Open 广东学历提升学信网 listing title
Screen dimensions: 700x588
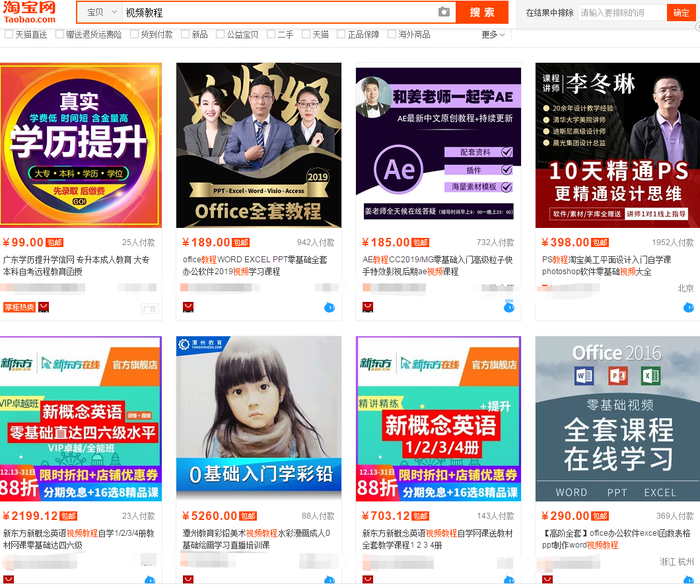[77, 266]
